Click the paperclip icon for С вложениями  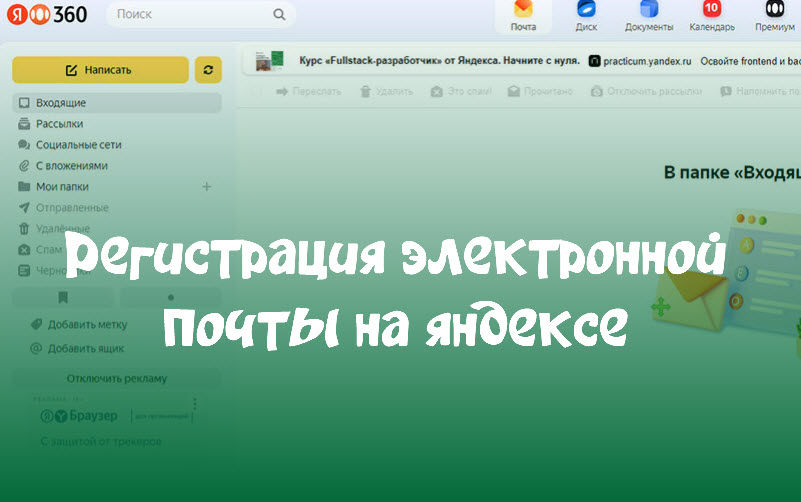pos(24,165)
